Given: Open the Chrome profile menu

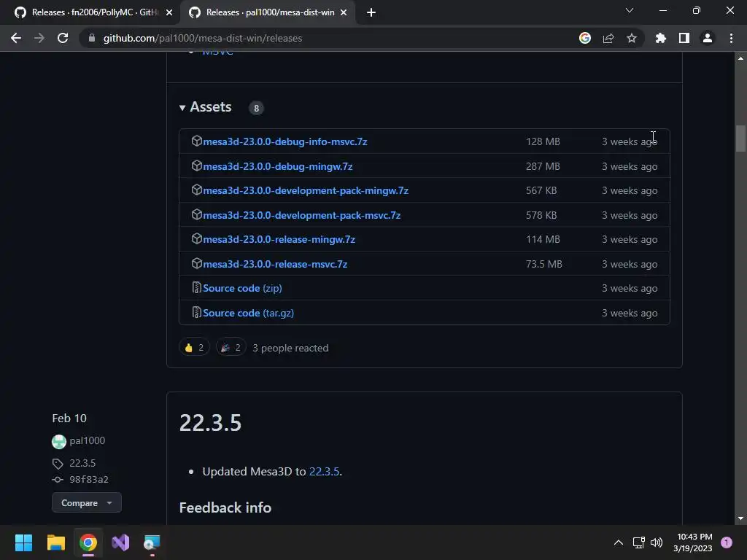Looking at the screenshot, I should pyautogui.click(x=708, y=38).
